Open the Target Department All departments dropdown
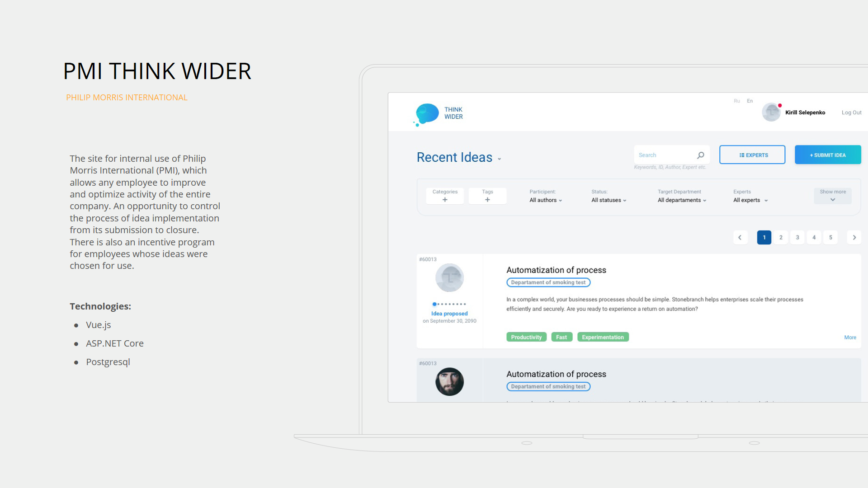 (x=681, y=200)
